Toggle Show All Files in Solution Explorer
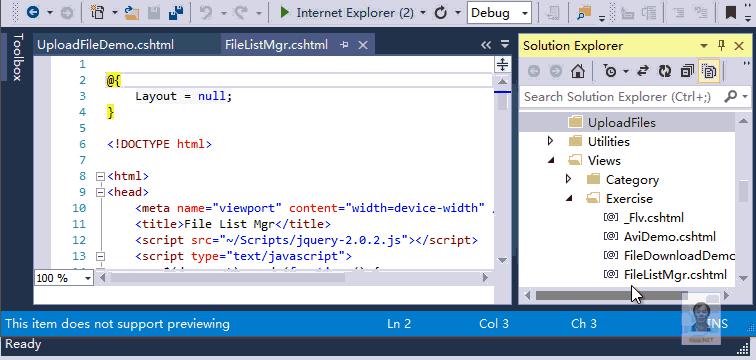Image resolution: width=756 pixels, height=360 pixels. 709,72
